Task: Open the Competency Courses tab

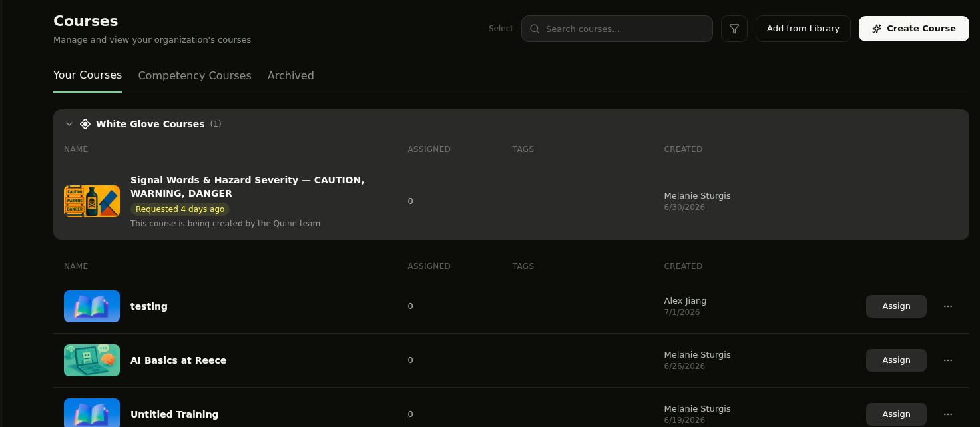Action: (195, 76)
